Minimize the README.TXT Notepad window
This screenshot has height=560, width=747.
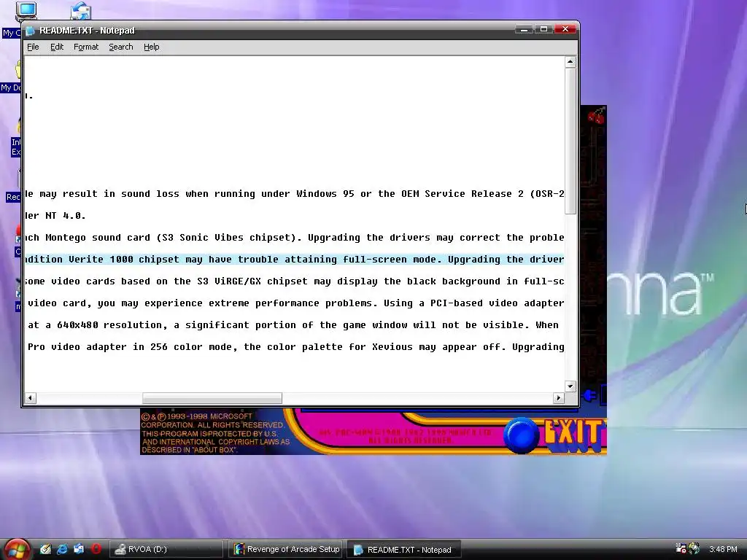[x=524, y=29]
